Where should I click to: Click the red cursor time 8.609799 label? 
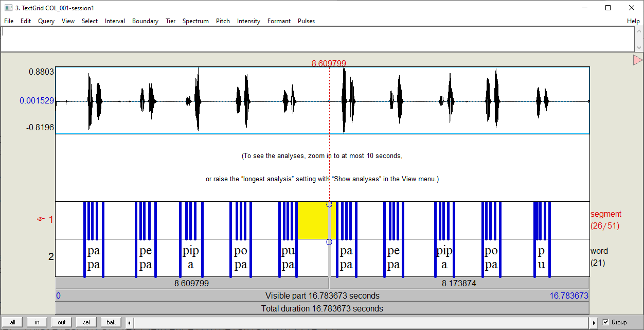coord(329,63)
